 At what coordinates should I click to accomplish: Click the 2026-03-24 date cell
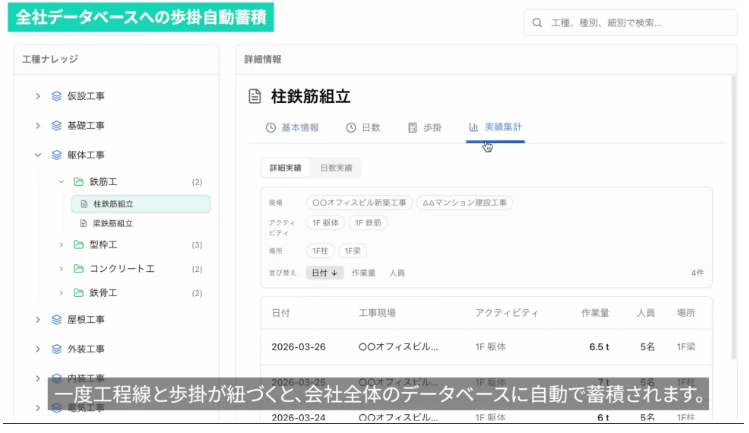click(x=299, y=417)
